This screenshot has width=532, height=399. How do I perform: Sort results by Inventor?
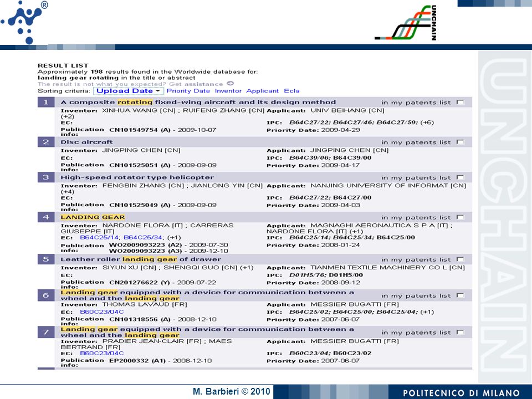[x=228, y=91]
